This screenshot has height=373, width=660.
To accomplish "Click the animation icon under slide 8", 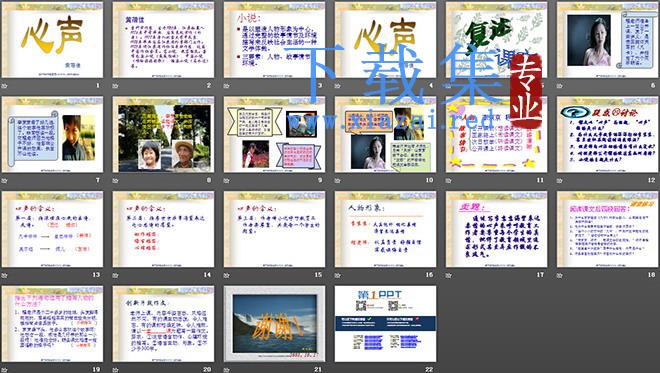I will click(x=116, y=181).
